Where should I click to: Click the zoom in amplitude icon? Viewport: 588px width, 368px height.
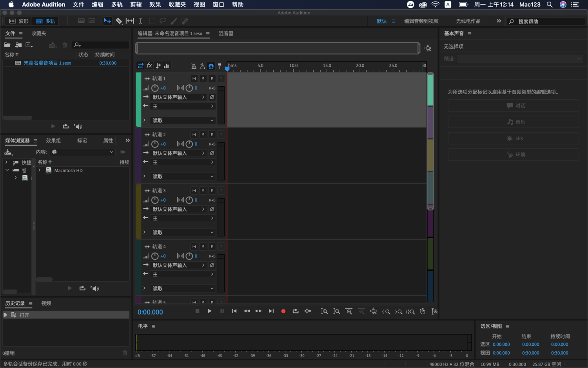click(x=324, y=311)
